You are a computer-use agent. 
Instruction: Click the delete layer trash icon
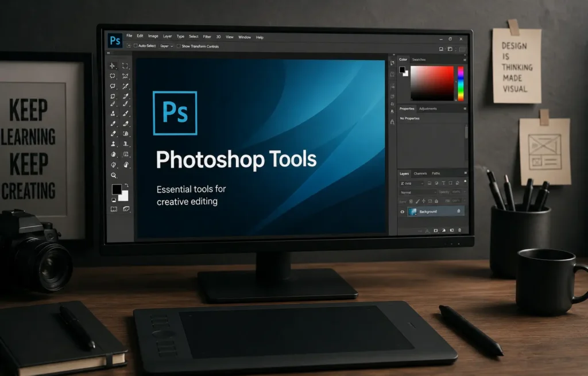pos(460,230)
